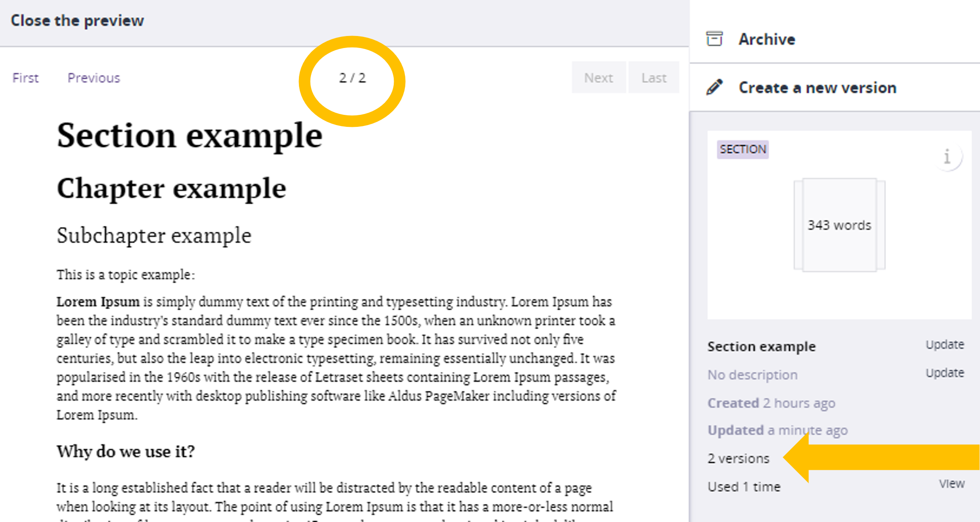Open the section info icon
The width and height of the screenshot is (980, 522).
[x=947, y=157]
